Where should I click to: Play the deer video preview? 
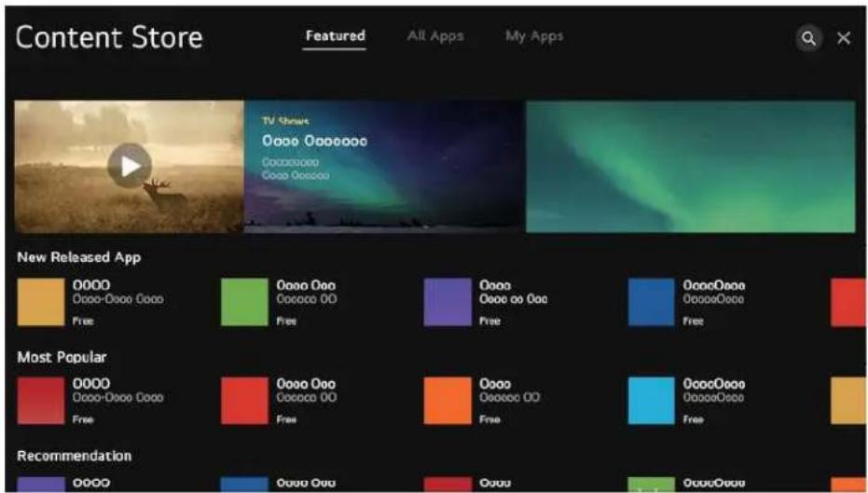pos(130,166)
